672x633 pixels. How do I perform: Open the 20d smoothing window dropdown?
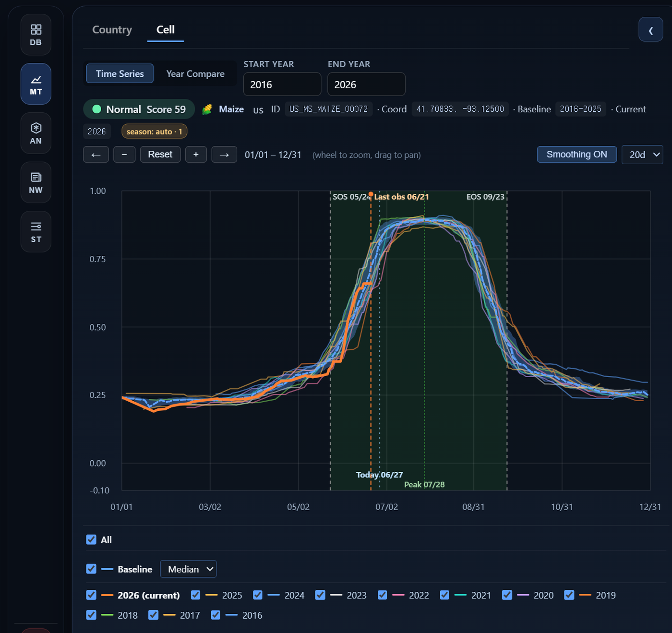(x=642, y=155)
